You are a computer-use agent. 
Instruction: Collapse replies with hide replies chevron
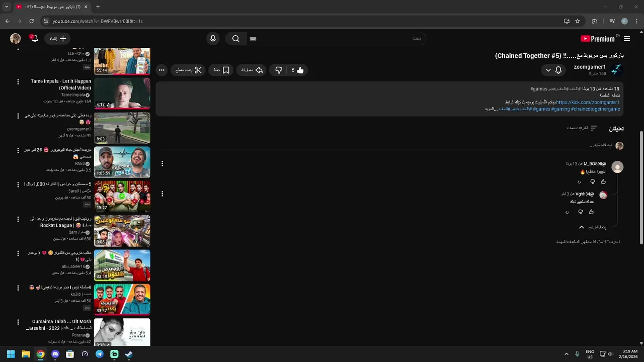pos(592,227)
